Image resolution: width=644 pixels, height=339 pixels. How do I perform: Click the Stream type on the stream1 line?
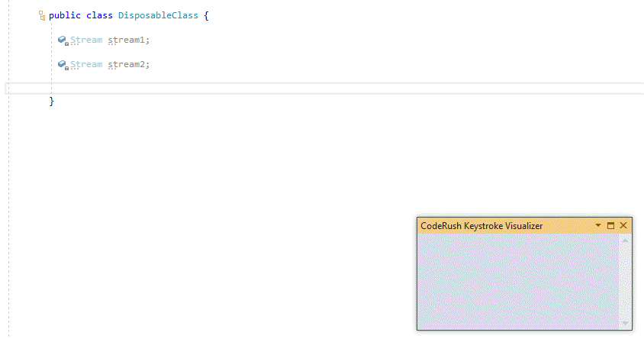tap(86, 40)
